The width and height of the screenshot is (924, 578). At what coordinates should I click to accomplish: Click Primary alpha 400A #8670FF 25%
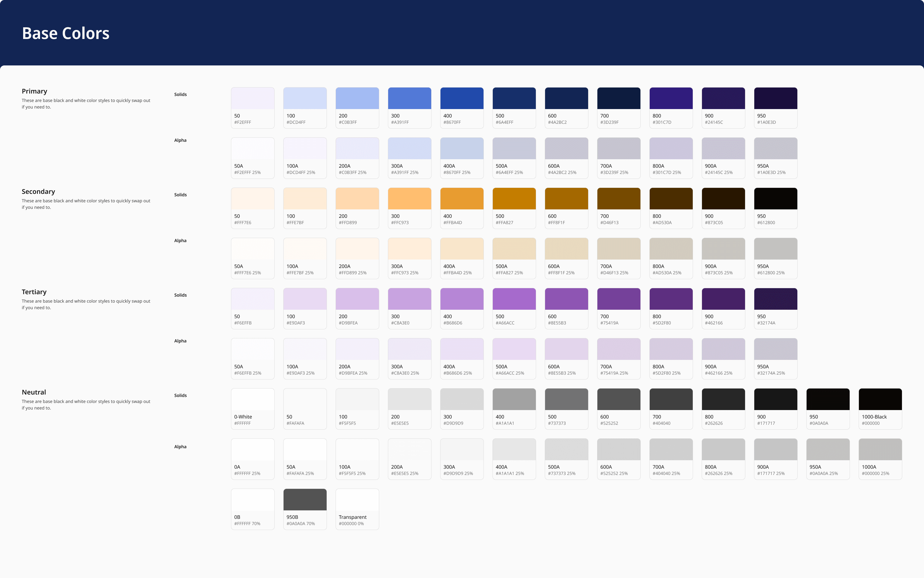coord(462,158)
